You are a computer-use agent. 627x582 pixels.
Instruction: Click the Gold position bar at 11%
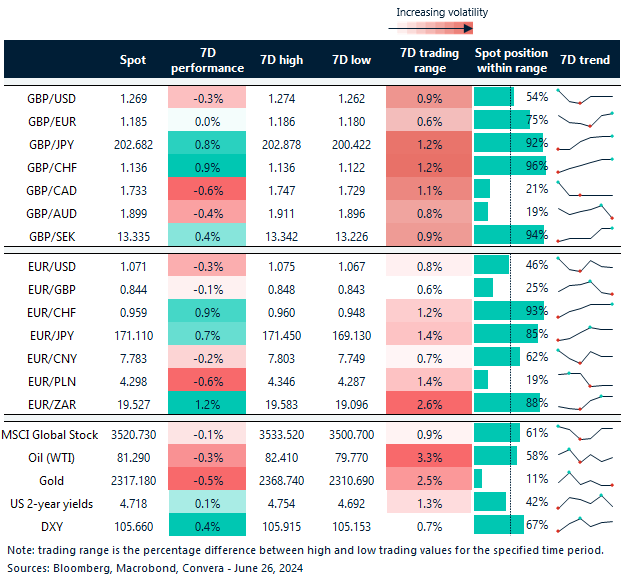coord(478,478)
